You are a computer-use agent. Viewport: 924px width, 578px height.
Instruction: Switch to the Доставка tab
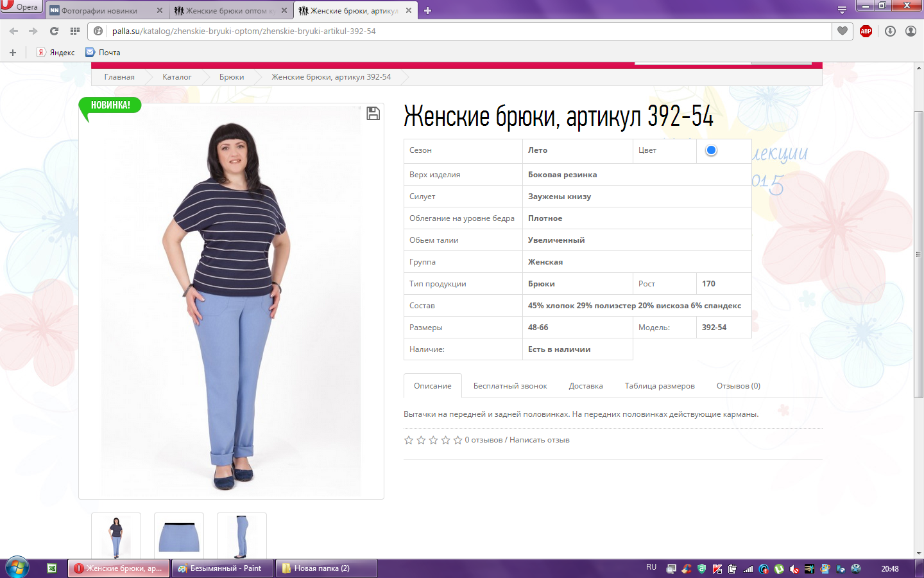tap(586, 386)
